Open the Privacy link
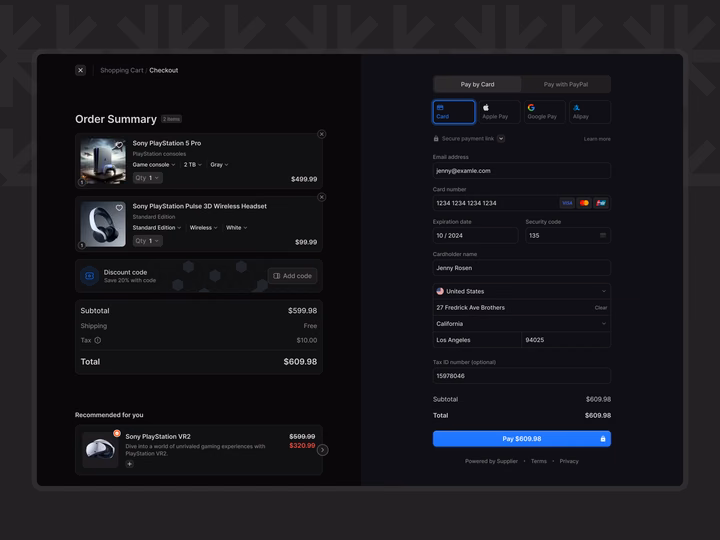This screenshot has width=720, height=540. (569, 461)
